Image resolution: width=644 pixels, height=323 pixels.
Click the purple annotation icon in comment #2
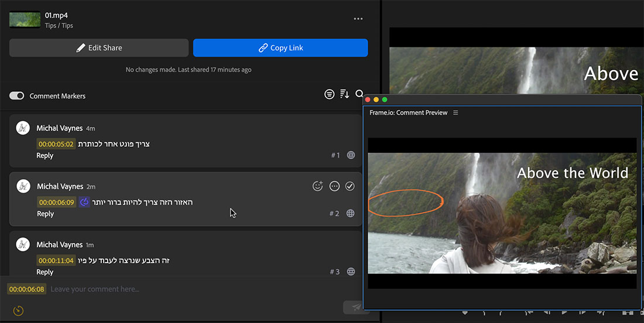[84, 202]
